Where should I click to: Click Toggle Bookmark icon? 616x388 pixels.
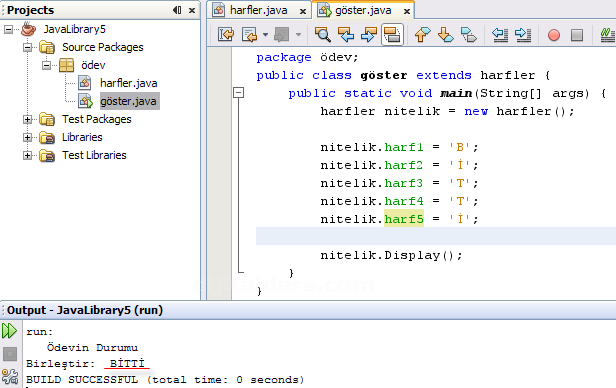click(x=469, y=35)
